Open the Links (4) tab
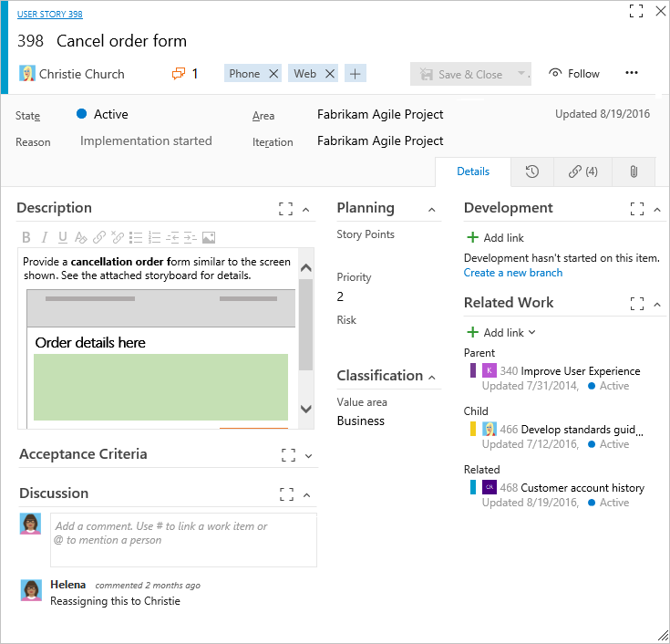 coord(582,171)
